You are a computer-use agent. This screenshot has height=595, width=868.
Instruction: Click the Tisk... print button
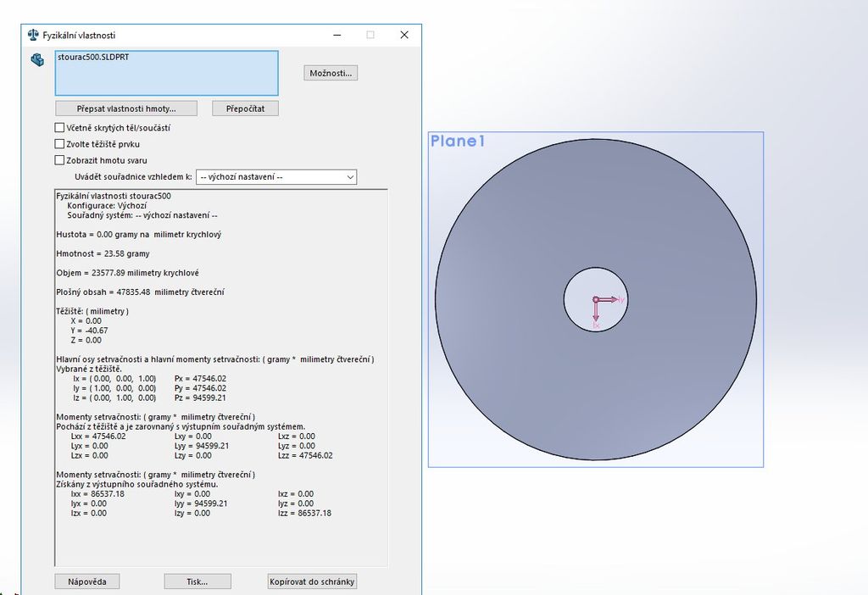click(197, 581)
